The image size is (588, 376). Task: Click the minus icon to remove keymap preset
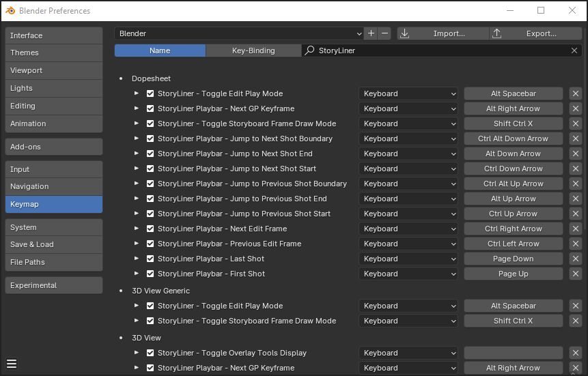coord(384,33)
